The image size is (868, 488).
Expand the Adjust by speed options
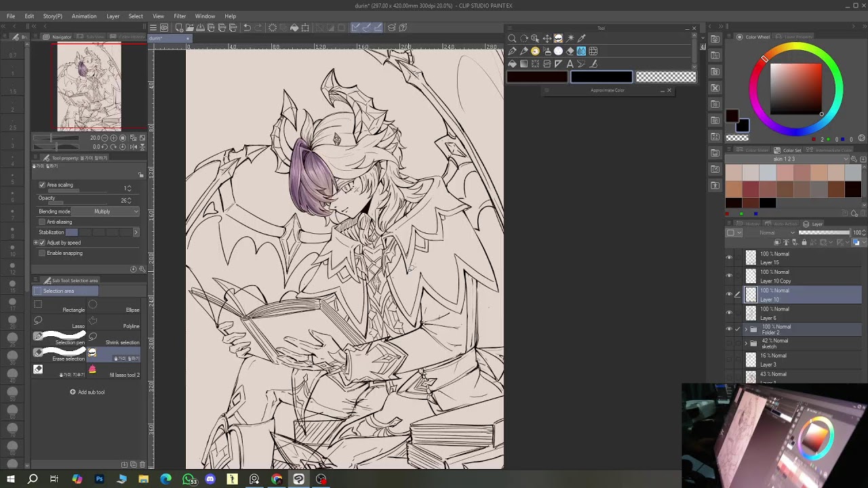pyautogui.click(x=36, y=243)
